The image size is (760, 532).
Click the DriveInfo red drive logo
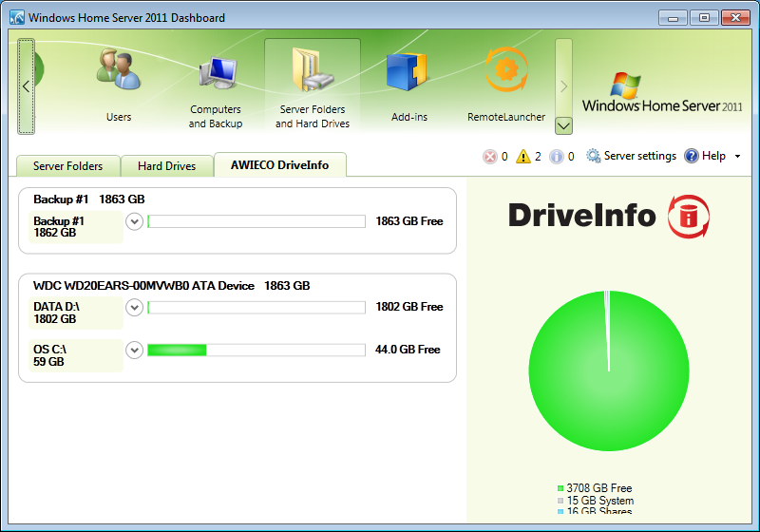(688, 216)
